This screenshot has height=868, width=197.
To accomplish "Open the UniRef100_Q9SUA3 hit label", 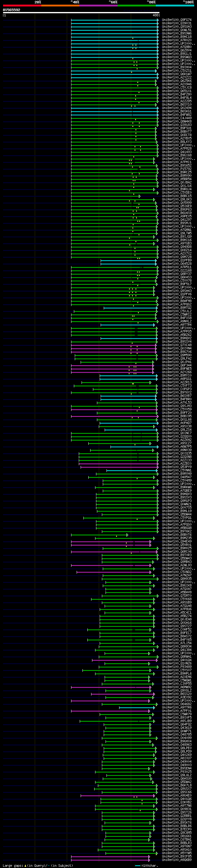I will tap(177, 26).
